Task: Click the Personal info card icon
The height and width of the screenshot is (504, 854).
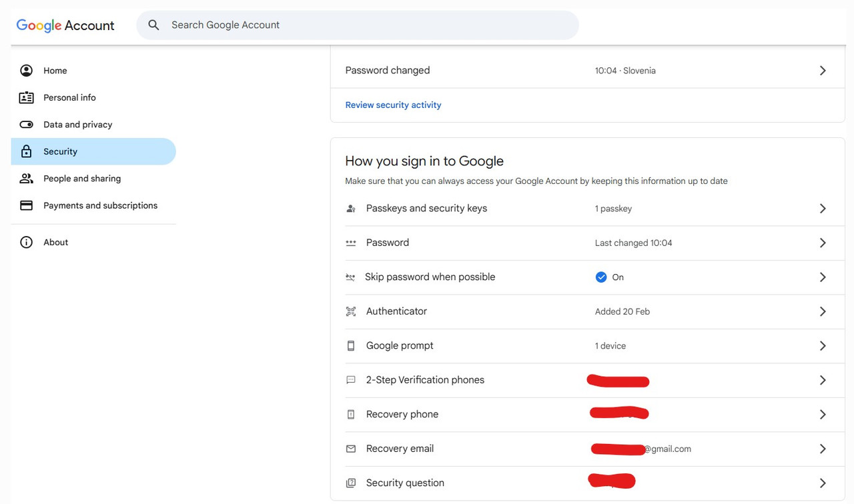Action: pos(27,97)
